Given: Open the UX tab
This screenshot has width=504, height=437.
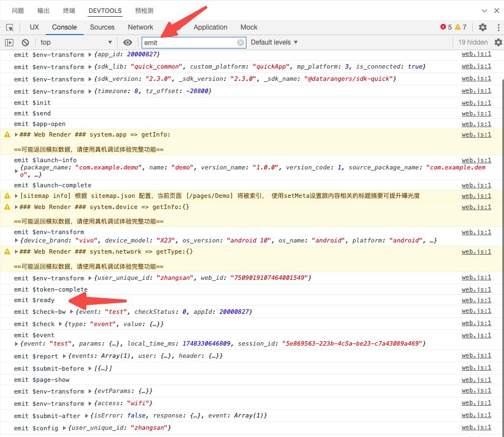Looking at the screenshot, I should [x=34, y=27].
